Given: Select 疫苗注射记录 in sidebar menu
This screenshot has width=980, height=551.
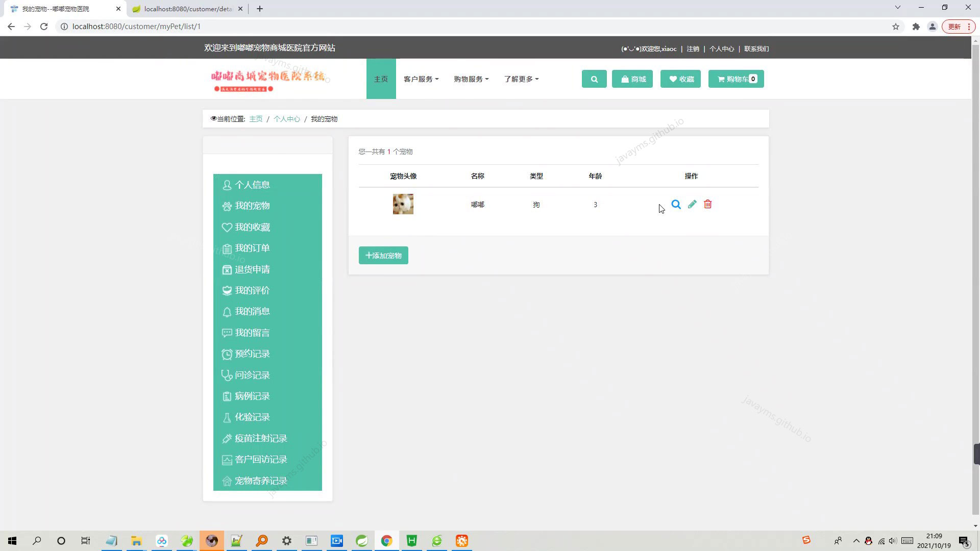Looking at the screenshot, I should (x=260, y=439).
